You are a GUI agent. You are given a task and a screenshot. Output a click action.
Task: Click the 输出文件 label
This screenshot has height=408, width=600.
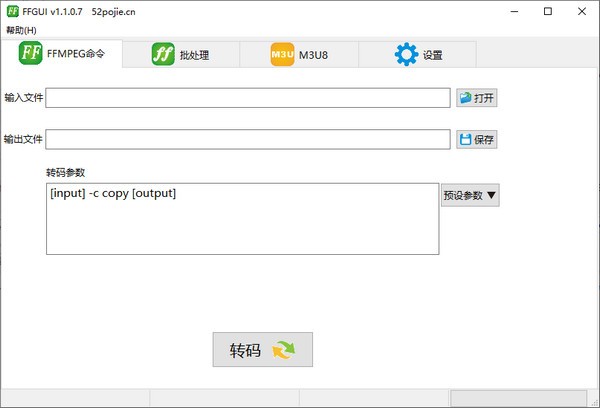pos(23,139)
